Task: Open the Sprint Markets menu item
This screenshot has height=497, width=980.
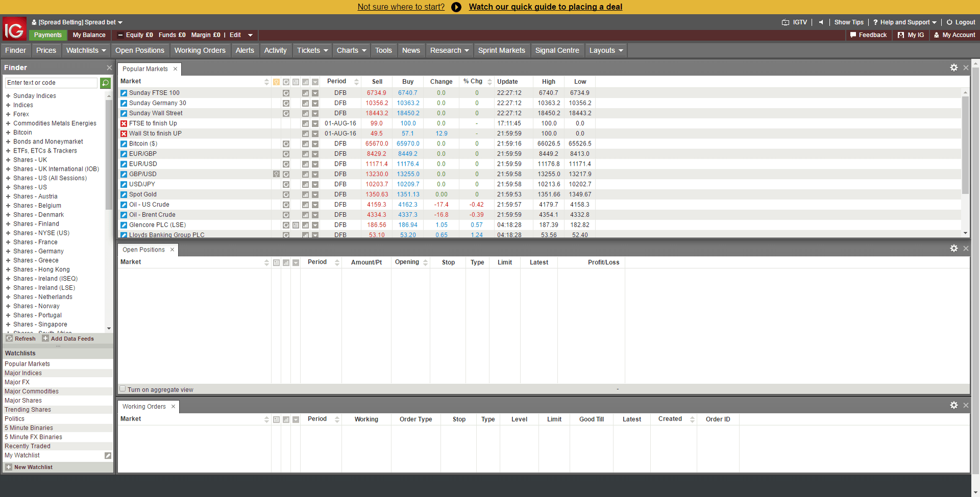Action: point(501,51)
